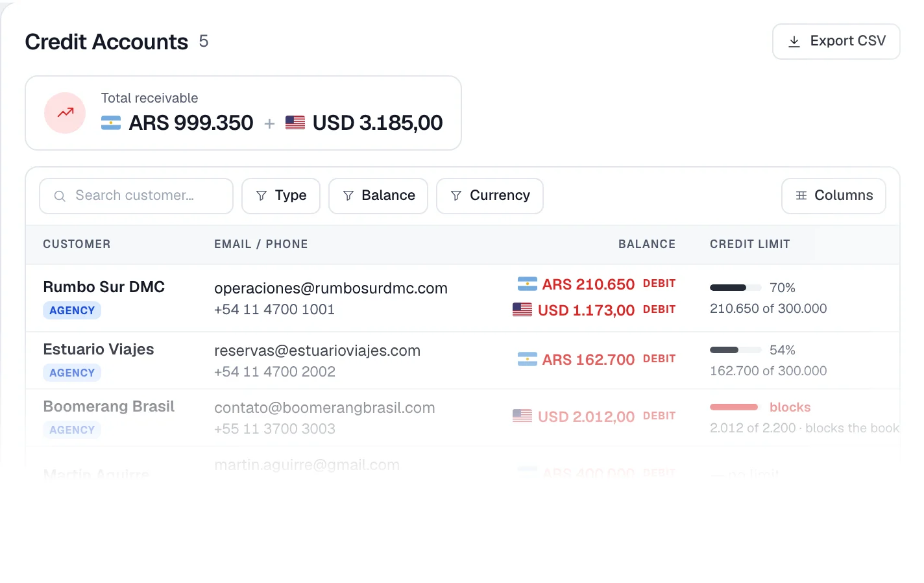The width and height of the screenshot is (924, 583).
Task: Open the Estuario Viajes customer
Action: click(x=99, y=349)
